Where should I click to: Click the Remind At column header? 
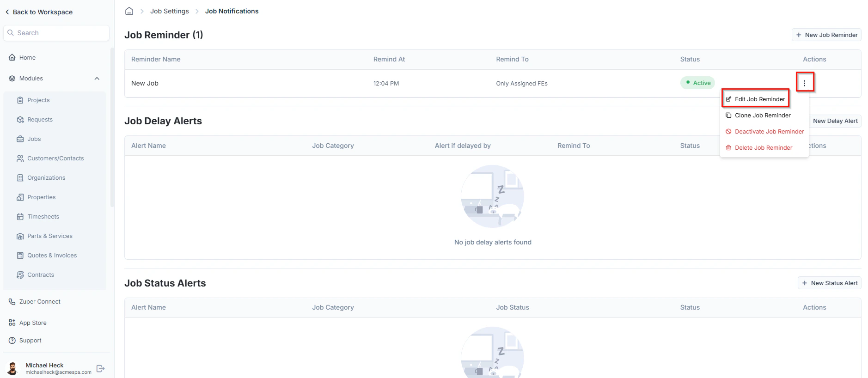(389, 60)
